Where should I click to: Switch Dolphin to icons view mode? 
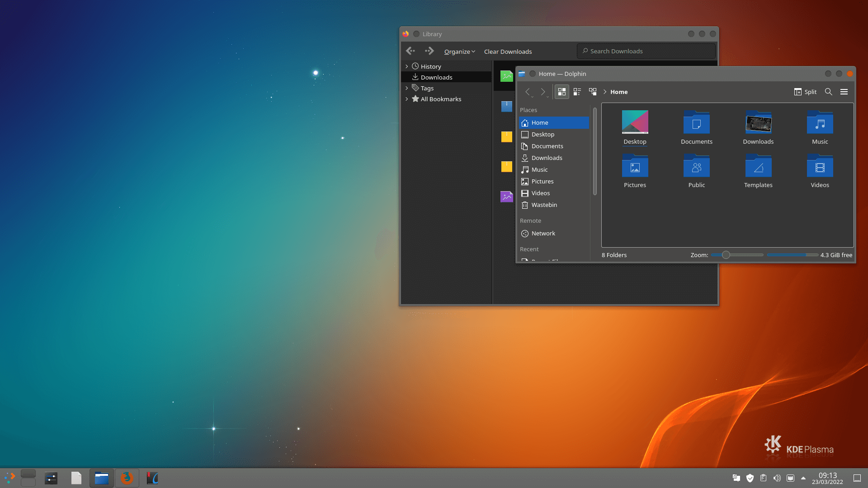point(561,92)
